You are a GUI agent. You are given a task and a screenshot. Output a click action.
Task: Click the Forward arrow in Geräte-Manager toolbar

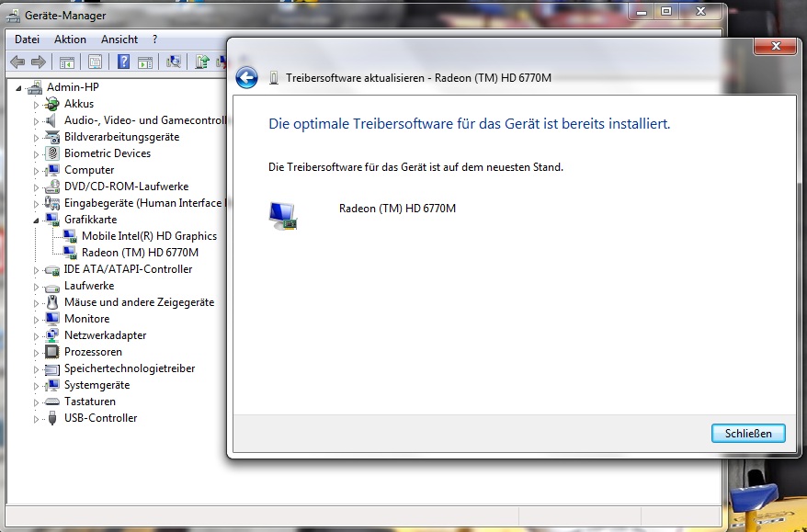(x=38, y=62)
